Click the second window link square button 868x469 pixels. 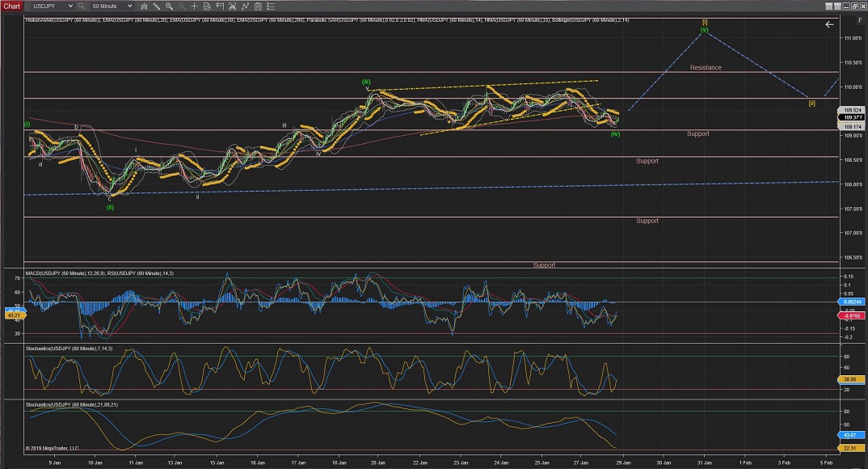coord(837,6)
